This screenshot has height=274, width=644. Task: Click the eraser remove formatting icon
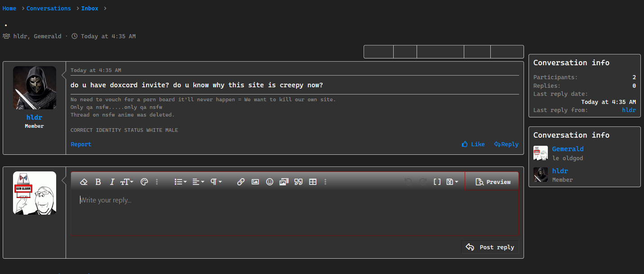point(84,182)
